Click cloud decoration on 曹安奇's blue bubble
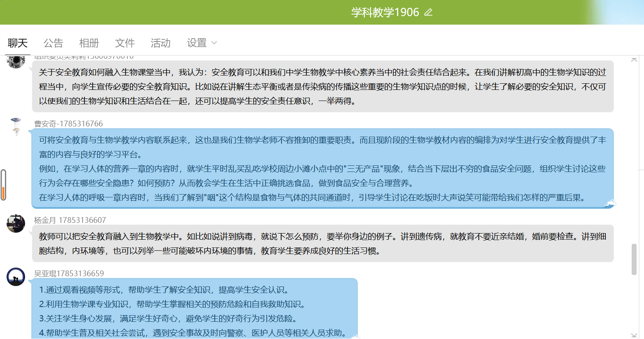 (609, 203)
